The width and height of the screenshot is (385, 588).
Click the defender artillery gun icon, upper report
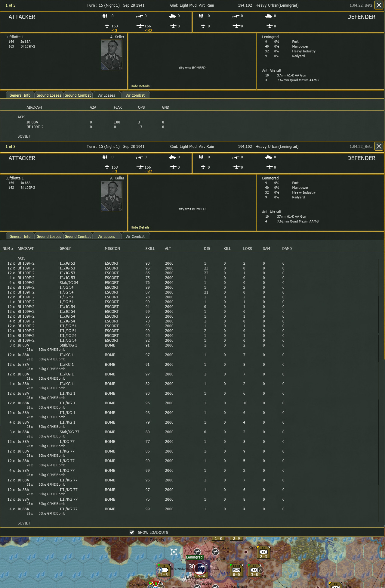[x=236, y=16]
